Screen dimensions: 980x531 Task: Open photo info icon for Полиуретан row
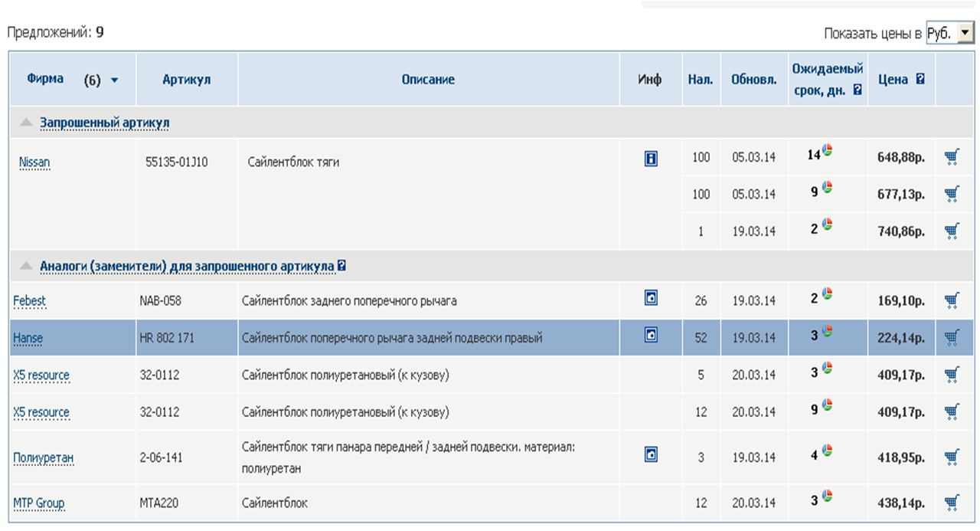651,454
